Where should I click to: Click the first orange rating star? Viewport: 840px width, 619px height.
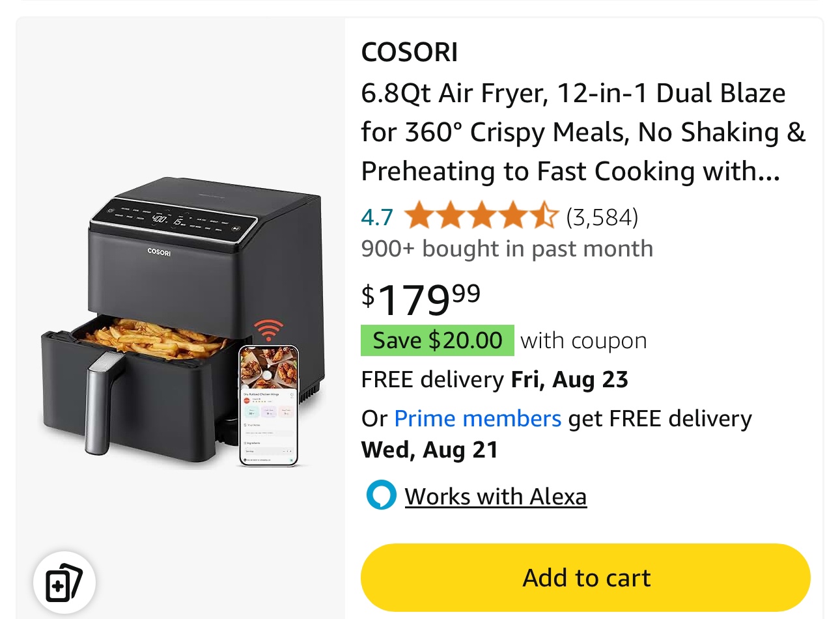pos(419,216)
